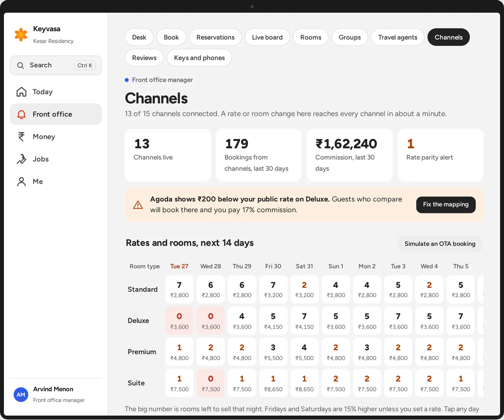Open the 13 Channels live card
Image resolution: width=504 pixels, height=420 pixels.
coord(168,155)
